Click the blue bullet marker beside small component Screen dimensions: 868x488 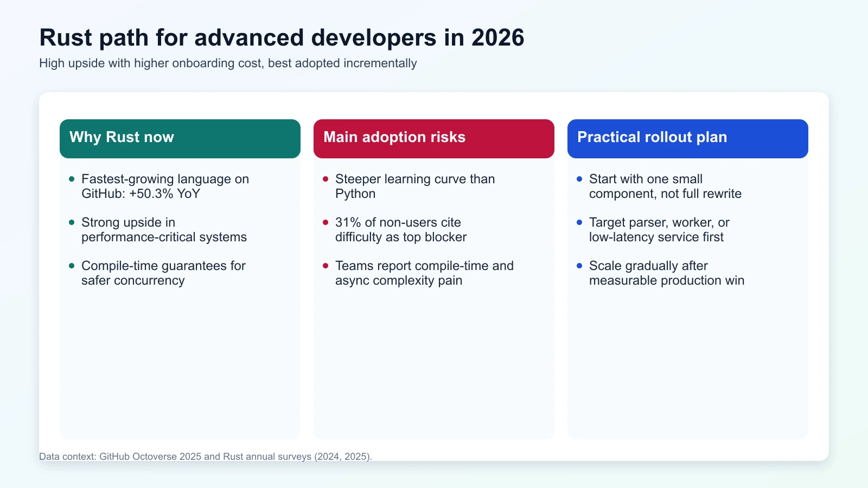tap(579, 178)
